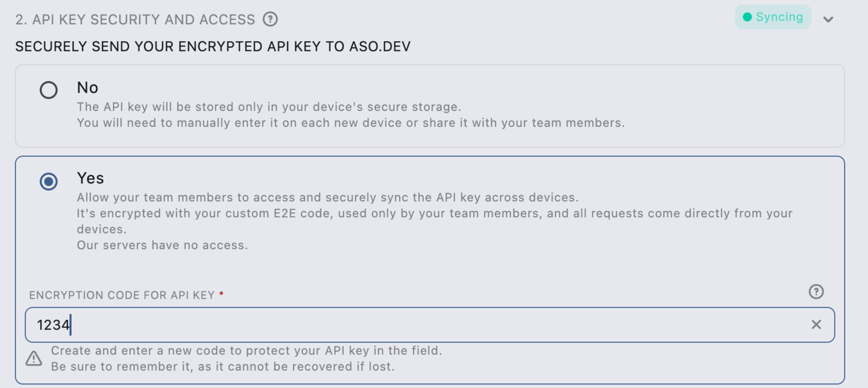This screenshot has width=868, height=388.
Task: Click the warning triangle icon below field
Action: point(34,358)
